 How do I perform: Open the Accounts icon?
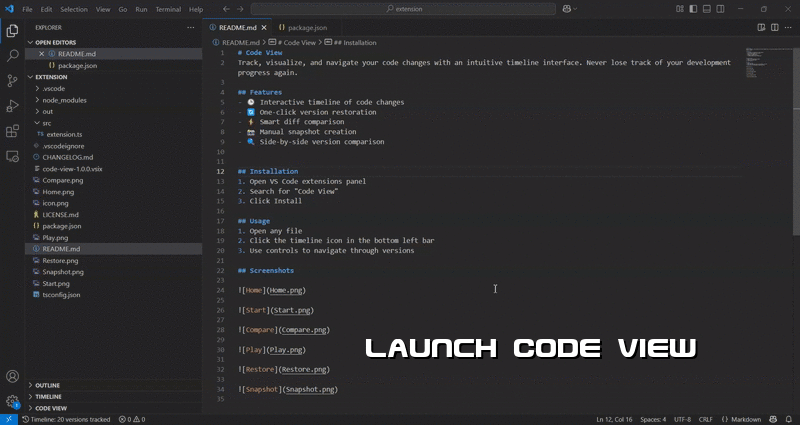12,377
